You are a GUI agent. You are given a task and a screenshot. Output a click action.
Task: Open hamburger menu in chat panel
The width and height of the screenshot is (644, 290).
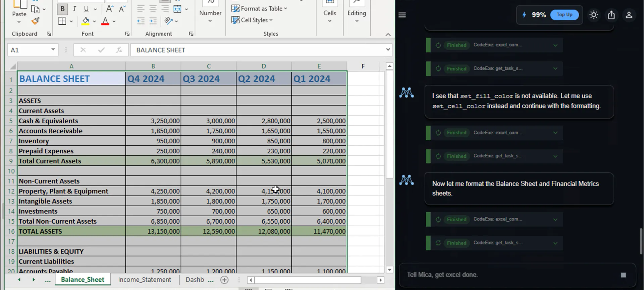pyautogui.click(x=402, y=15)
